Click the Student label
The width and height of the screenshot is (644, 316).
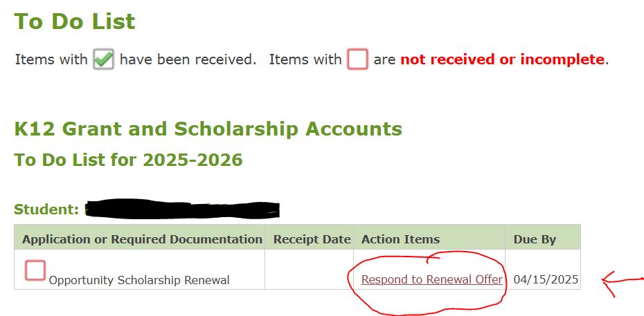pyautogui.click(x=46, y=210)
